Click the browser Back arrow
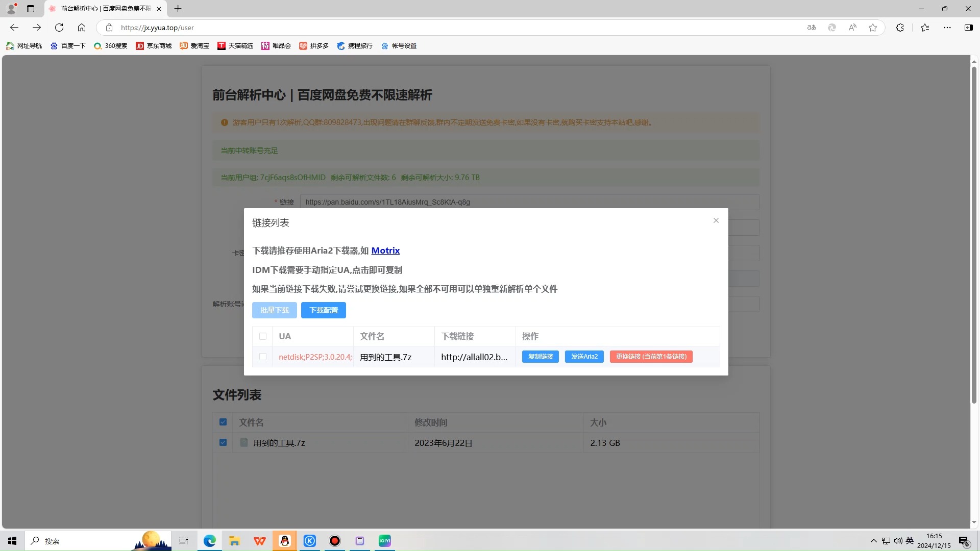 [14, 28]
